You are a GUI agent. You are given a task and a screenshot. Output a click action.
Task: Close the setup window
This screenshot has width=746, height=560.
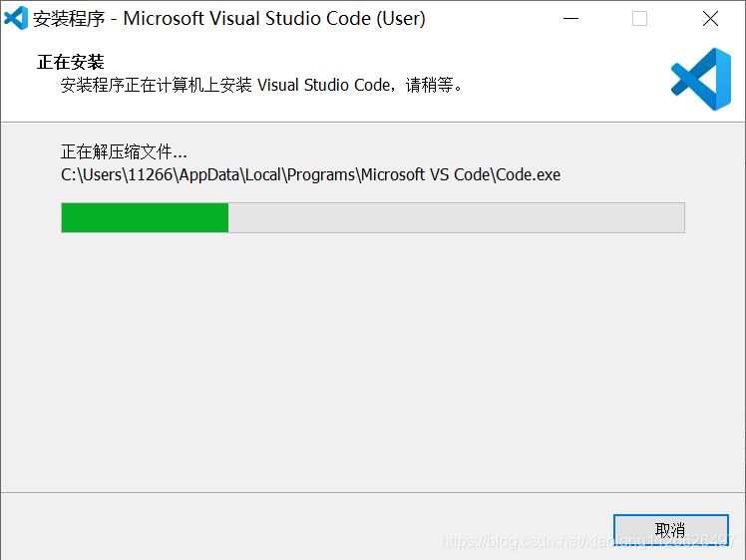click(710, 18)
